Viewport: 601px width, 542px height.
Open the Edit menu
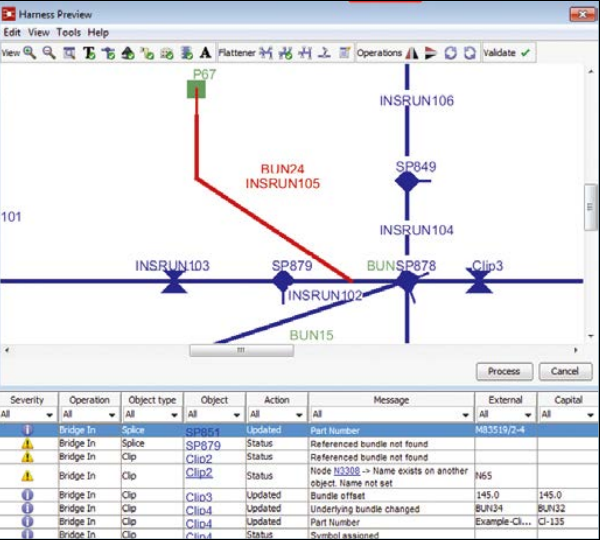pos(12,32)
